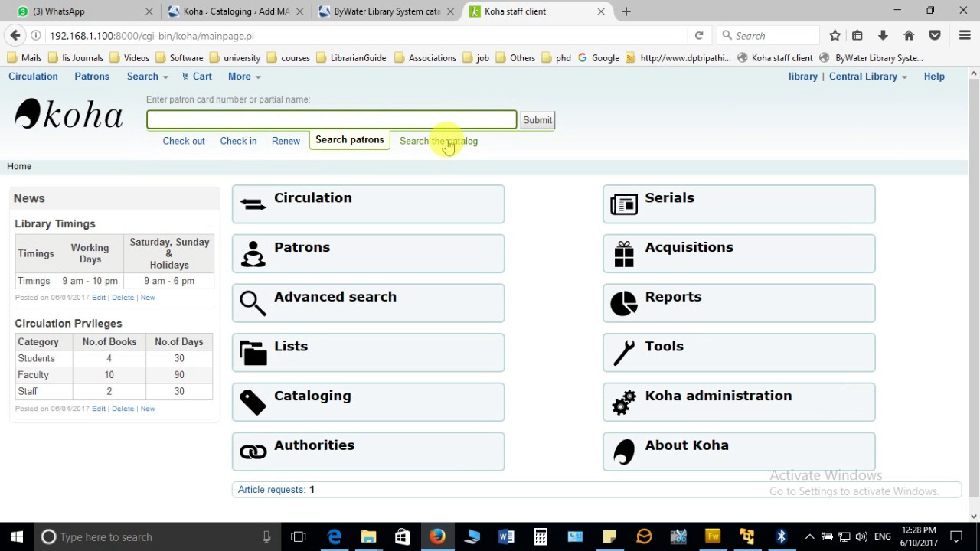980x551 pixels.
Task: Select the Check in tab
Action: click(238, 141)
